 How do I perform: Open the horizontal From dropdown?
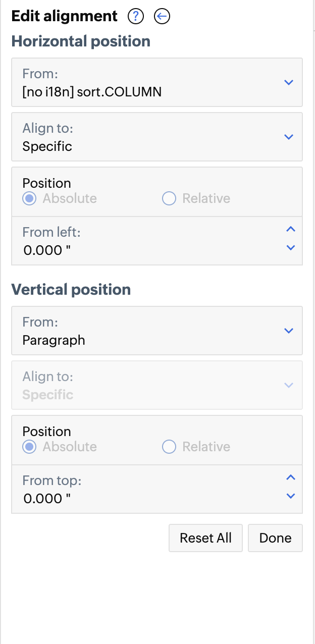pyautogui.click(x=156, y=82)
